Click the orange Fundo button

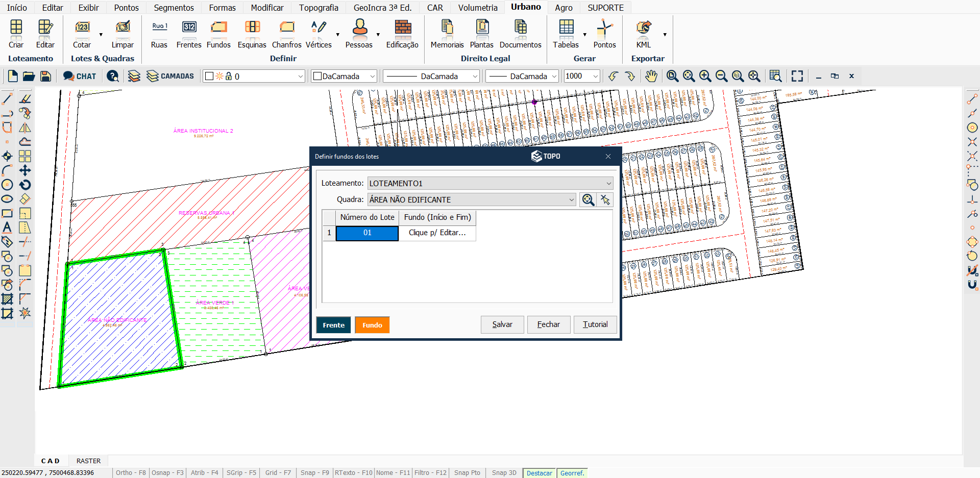click(x=372, y=325)
